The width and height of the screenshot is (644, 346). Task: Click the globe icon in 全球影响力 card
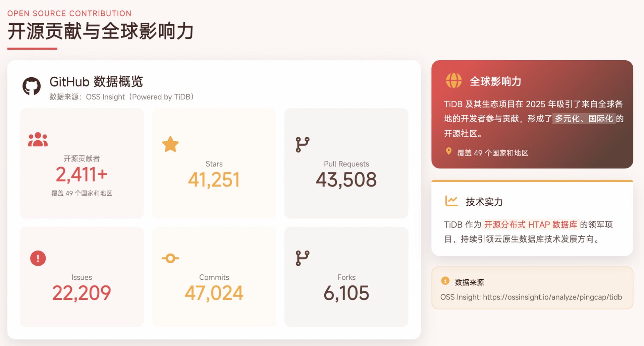pyautogui.click(x=453, y=80)
